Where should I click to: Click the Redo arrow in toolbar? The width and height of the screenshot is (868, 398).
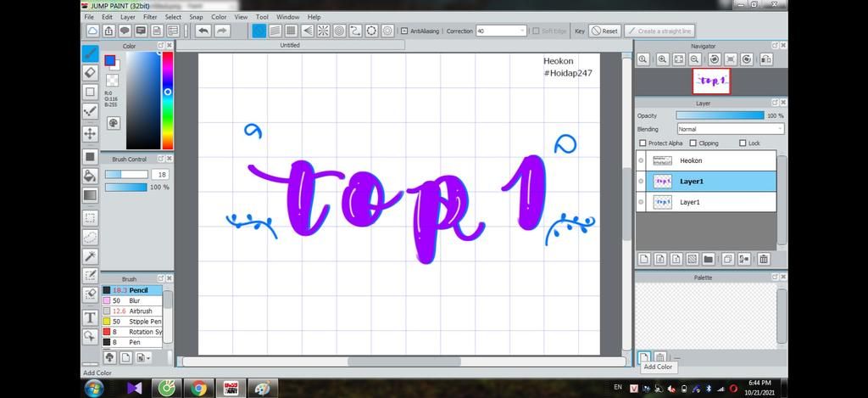[222, 31]
